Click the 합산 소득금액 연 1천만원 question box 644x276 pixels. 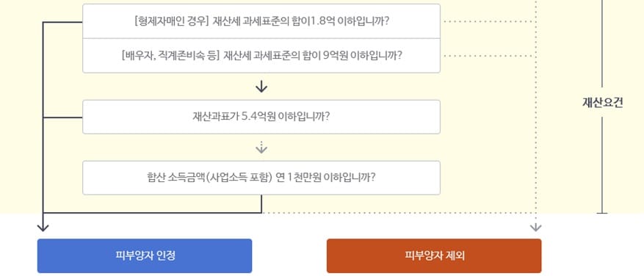261,178
